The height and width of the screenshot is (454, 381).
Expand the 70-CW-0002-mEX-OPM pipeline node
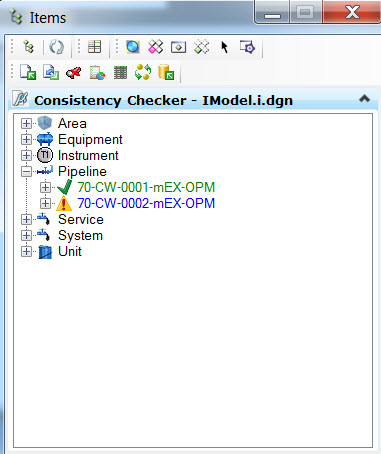click(45, 203)
